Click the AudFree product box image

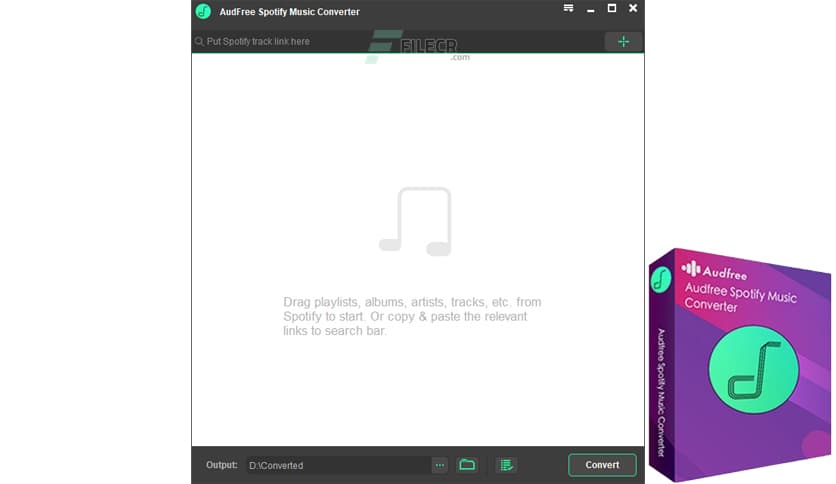[x=740, y=365]
